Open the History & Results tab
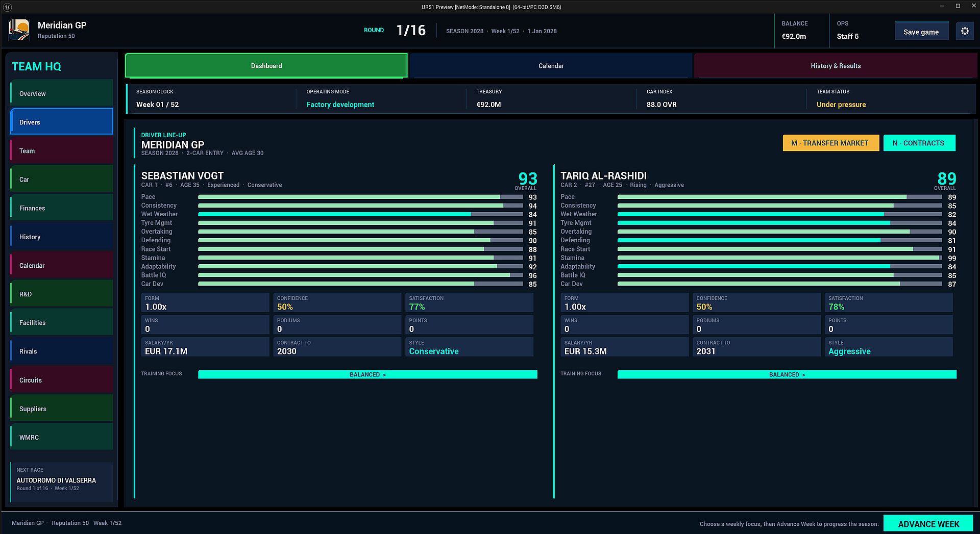 pyautogui.click(x=836, y=66)
